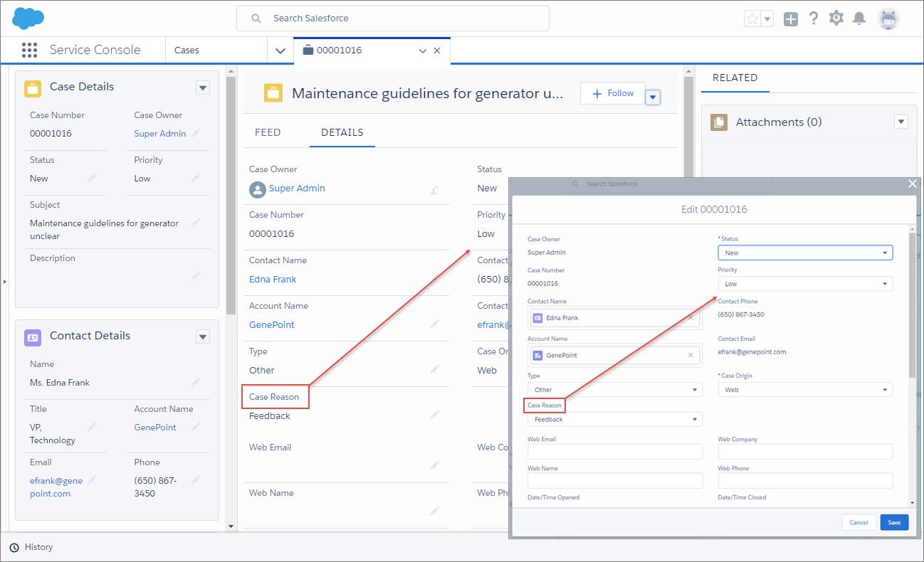The height and width of the screenshot is (562, 924).
Task: Click the change owner icon beside Super Admin
Action: coord(434,190)
